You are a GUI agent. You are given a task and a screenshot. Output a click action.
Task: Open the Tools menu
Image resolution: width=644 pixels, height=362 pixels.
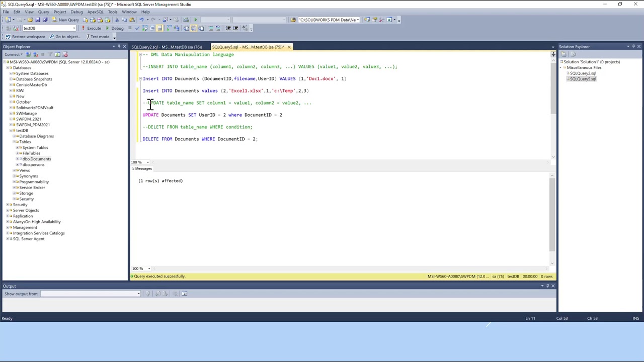click(113, 12)
